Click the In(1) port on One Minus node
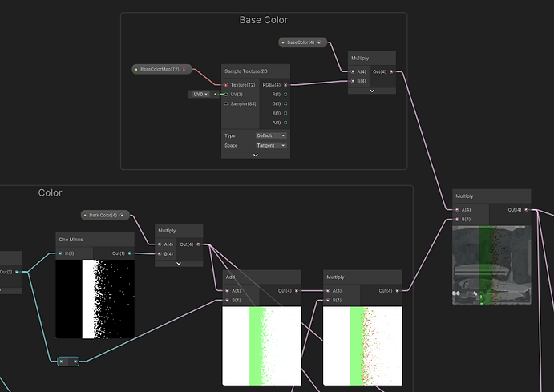Screen dimensions: 554x392 pyautogui.click(x=60, y=253)
